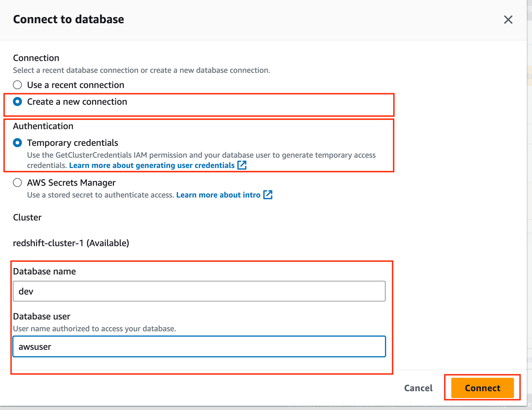Choose Temporary credentials authentication
532x410 pixels.
(17, 143)
